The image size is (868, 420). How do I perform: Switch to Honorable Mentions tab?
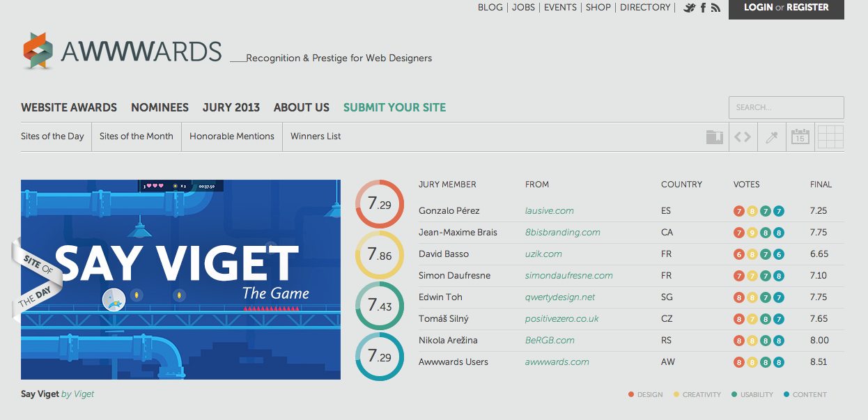coord(232,137)
